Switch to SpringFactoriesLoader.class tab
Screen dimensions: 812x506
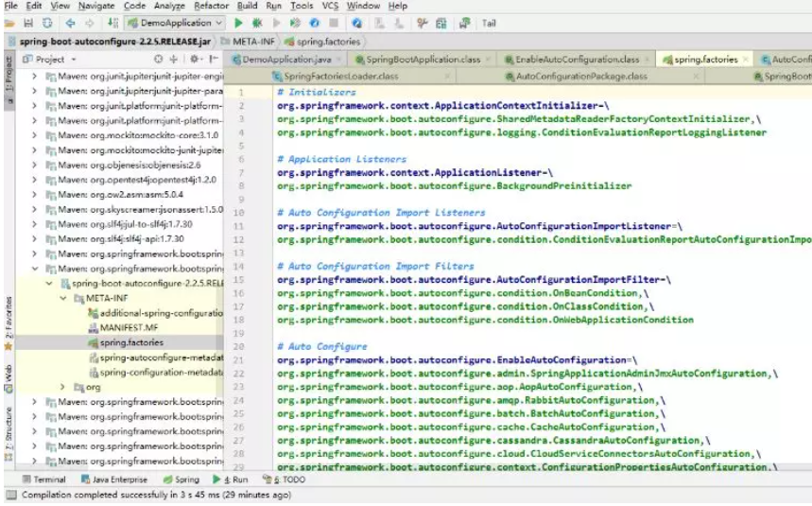(340, 77)
